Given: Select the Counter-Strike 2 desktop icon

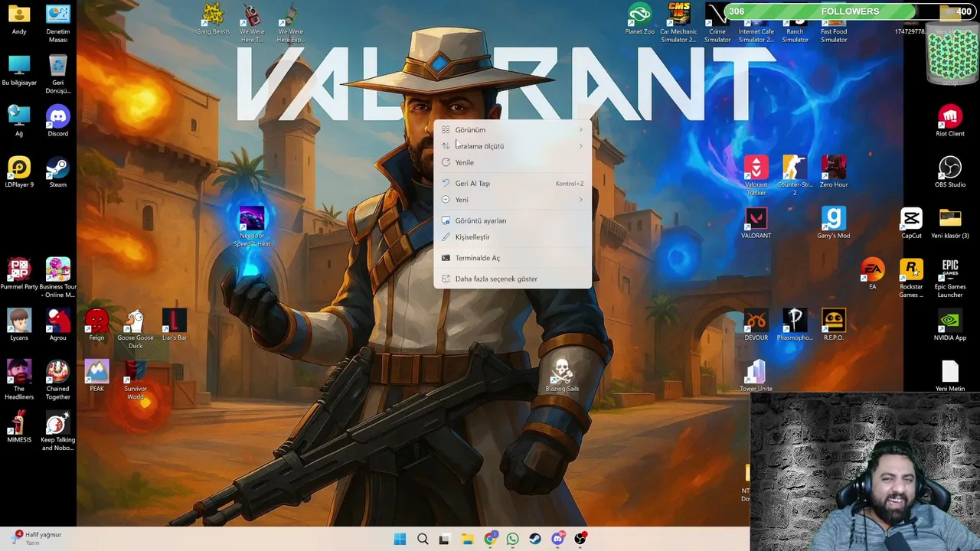Looking at the screenshot, I should coord(795,176).
